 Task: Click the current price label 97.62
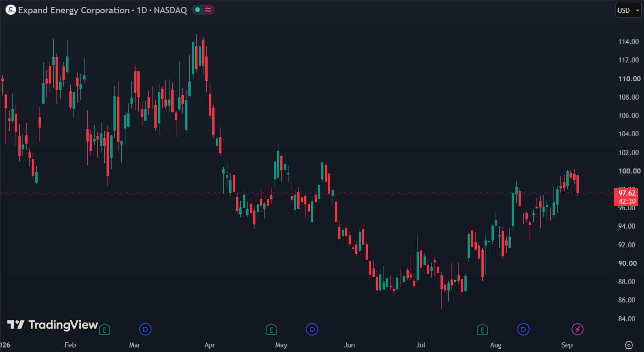pyautogui.click(x=627, y=193)
